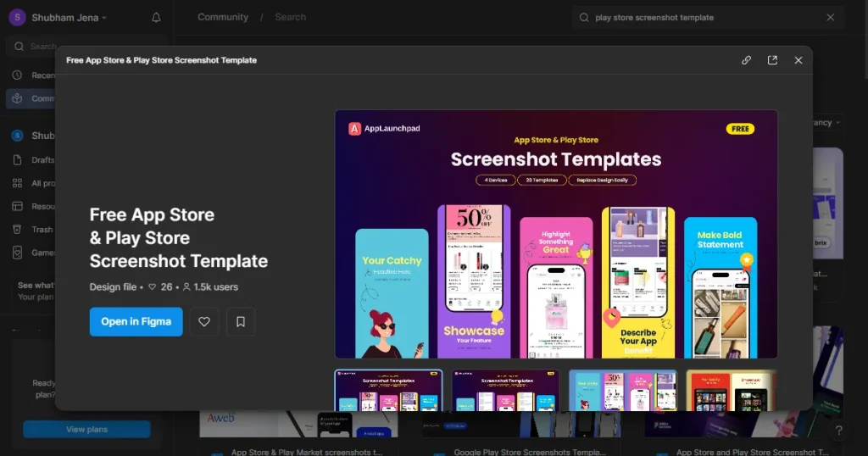
Task: Click the Games sidebar icon
Action: (x=17, y=253)
